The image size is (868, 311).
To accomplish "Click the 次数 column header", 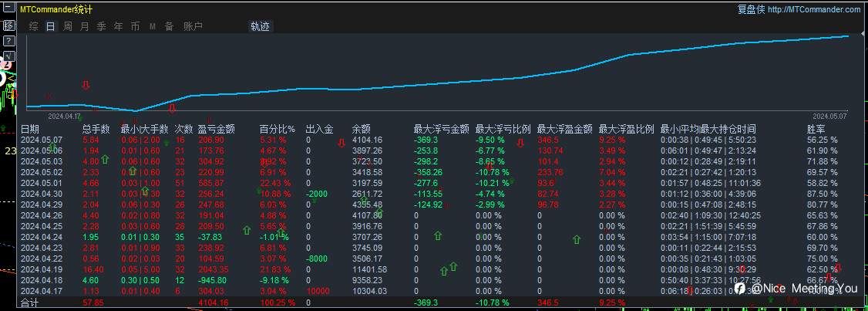I will [x=183, y=129].
